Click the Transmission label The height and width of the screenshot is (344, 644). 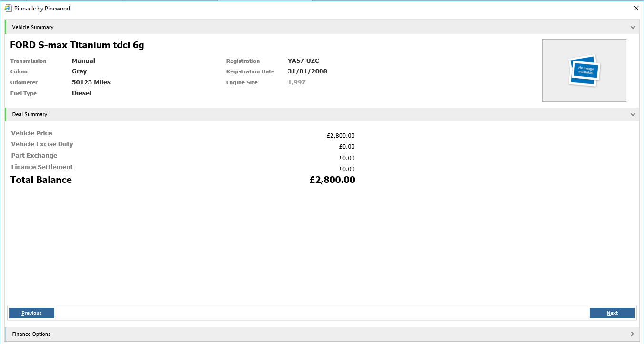click(29, 61)
